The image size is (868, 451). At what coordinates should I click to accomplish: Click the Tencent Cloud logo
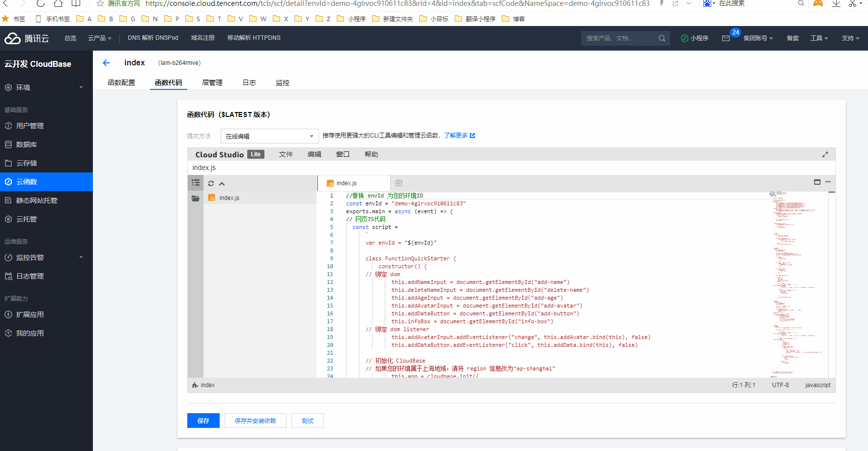click(27, 38)
